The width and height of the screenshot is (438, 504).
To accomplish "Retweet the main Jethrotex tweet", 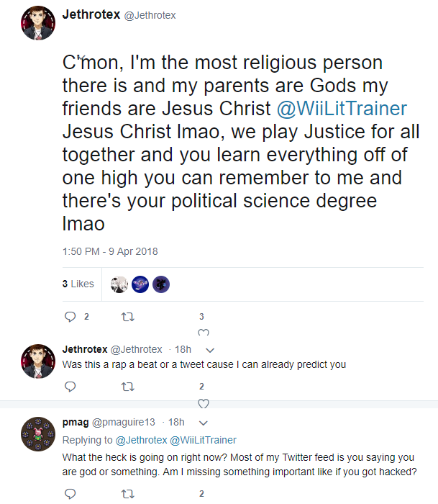I will pyautogui.click(x=128, y=318).
